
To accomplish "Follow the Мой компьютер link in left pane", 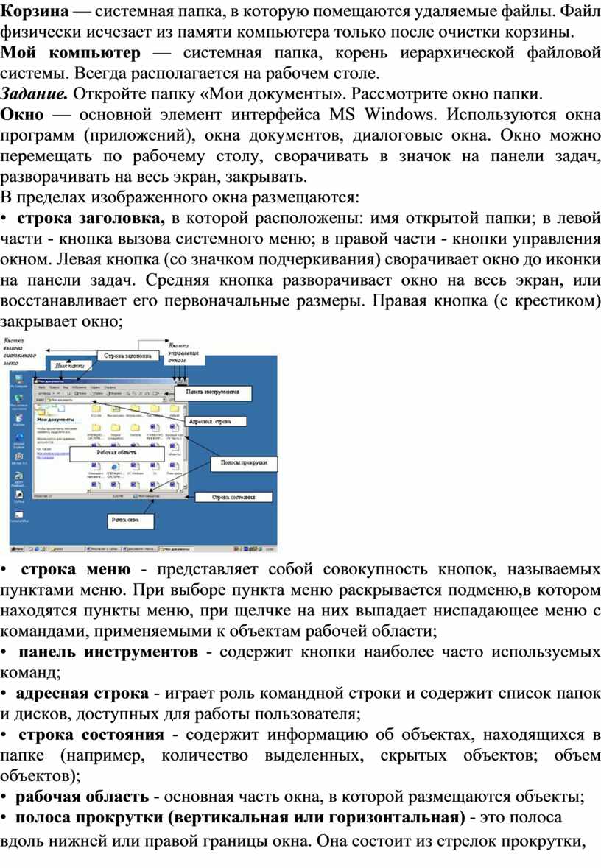I will [x=46, y=458].
